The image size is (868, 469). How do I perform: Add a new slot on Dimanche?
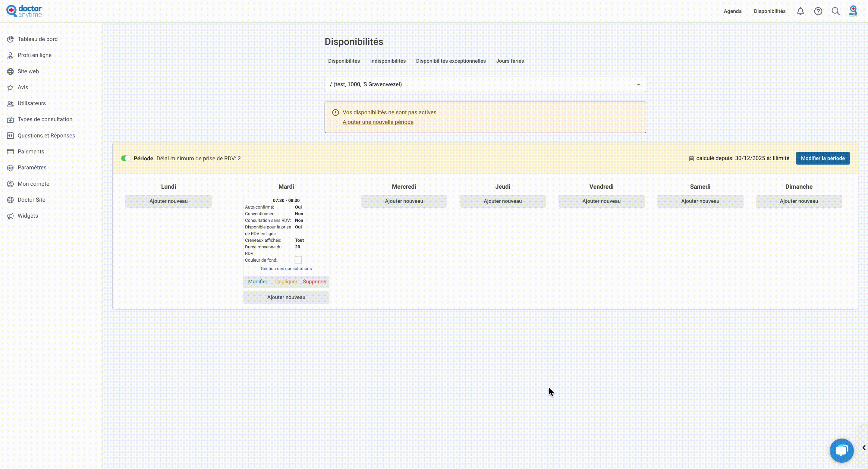(799, 201)
